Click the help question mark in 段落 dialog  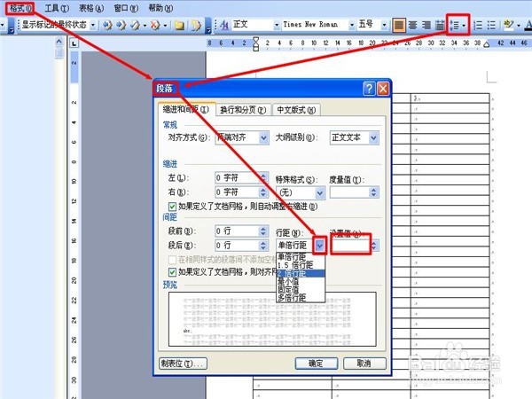369,89
